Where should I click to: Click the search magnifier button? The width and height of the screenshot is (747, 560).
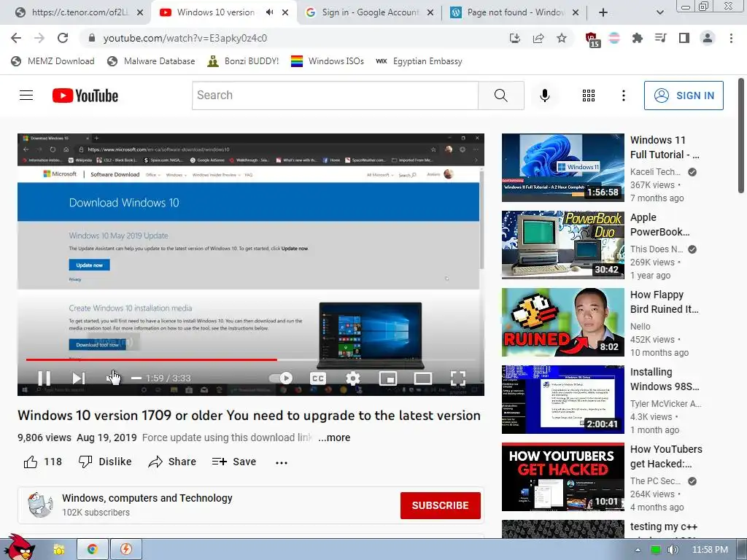[500, 96]
